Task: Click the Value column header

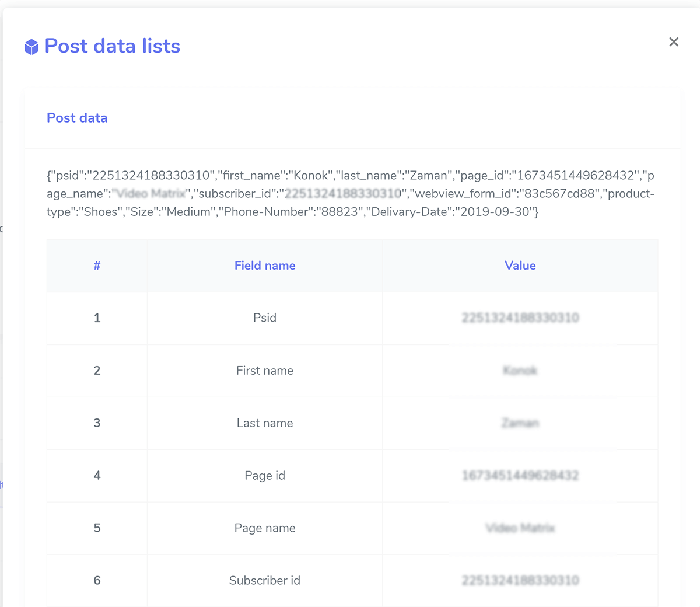Action: (x=520, y=266)
